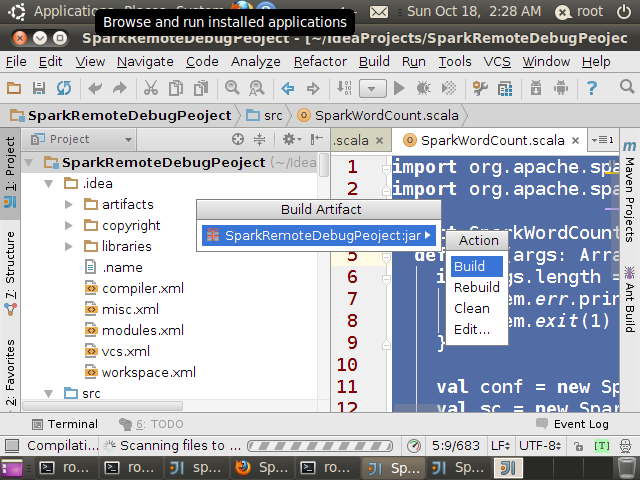640x480 pixels.
Task: Toggle the 7: Structure side tool window
Action: pos(10,273)
